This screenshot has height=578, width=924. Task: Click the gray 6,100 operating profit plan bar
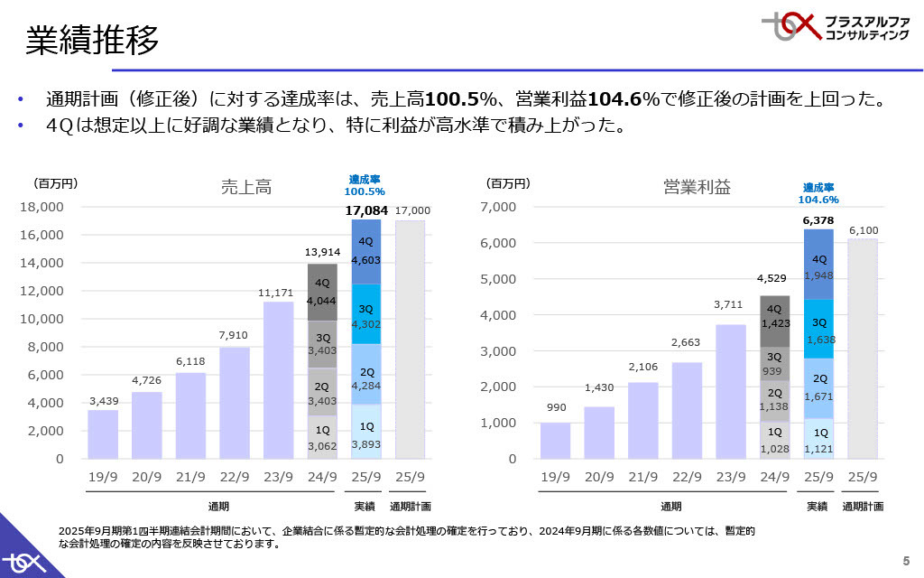pyautogui.click(x=863, y=348)
